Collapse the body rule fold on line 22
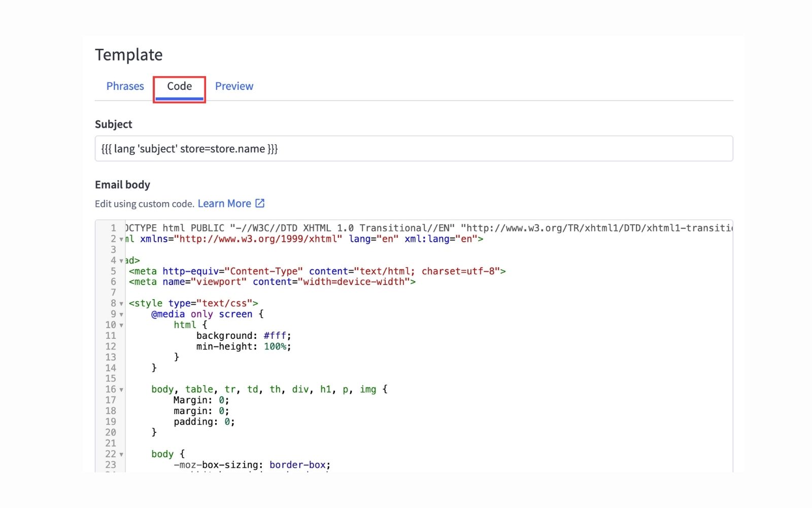Screen dimensions: 812x508 click(121, 454)
